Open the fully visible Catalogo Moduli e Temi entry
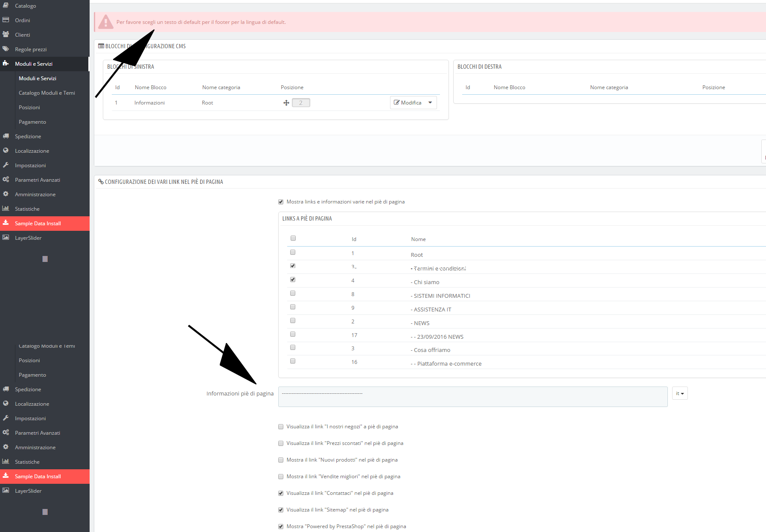 click(47, 93)
